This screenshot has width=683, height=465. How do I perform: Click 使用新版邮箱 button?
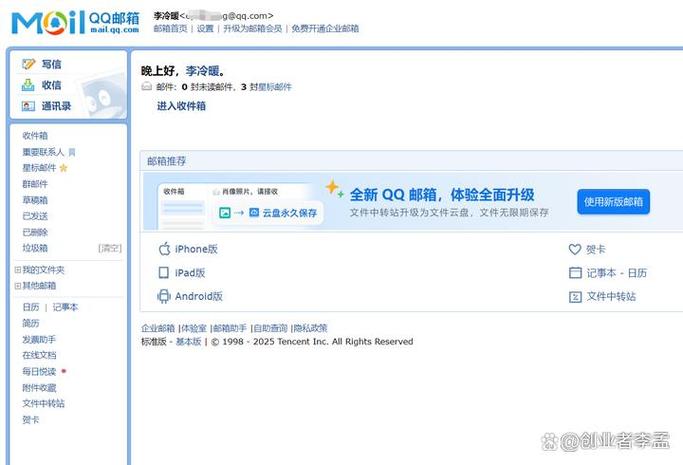pos(613,202)
